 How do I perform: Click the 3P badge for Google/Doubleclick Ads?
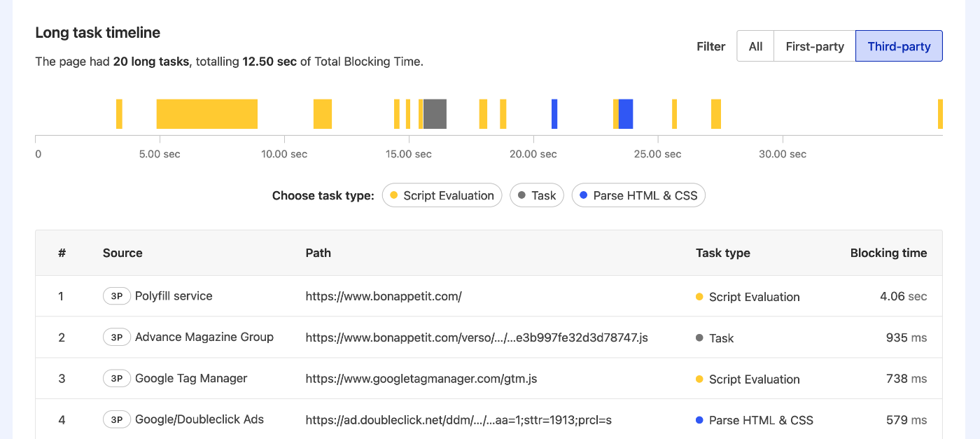116,419
